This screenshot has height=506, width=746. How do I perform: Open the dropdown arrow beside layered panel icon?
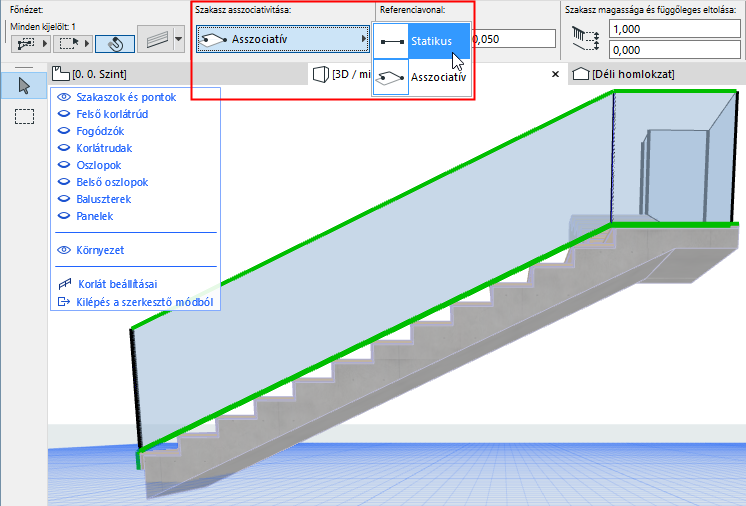pos(179,39)
